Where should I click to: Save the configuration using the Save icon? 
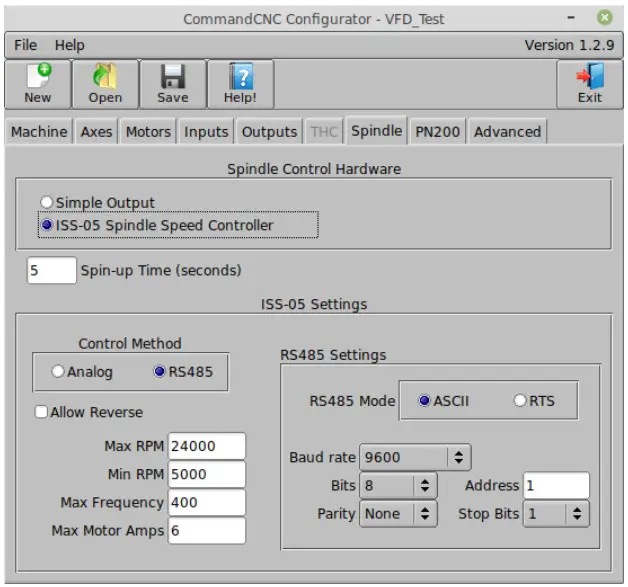[173, 84]
